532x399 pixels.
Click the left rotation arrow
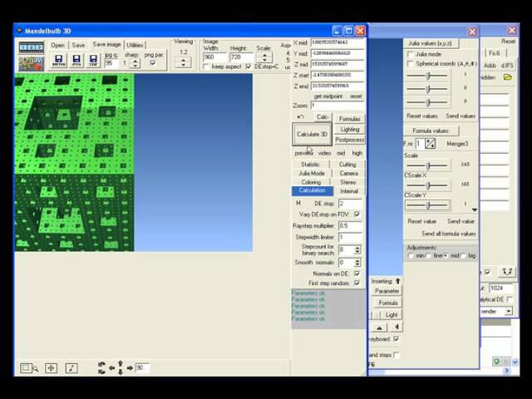[111, 368]
